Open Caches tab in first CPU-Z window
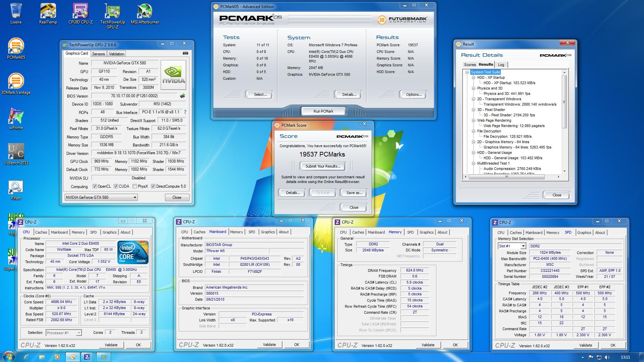644x362 pixels. 41,232
